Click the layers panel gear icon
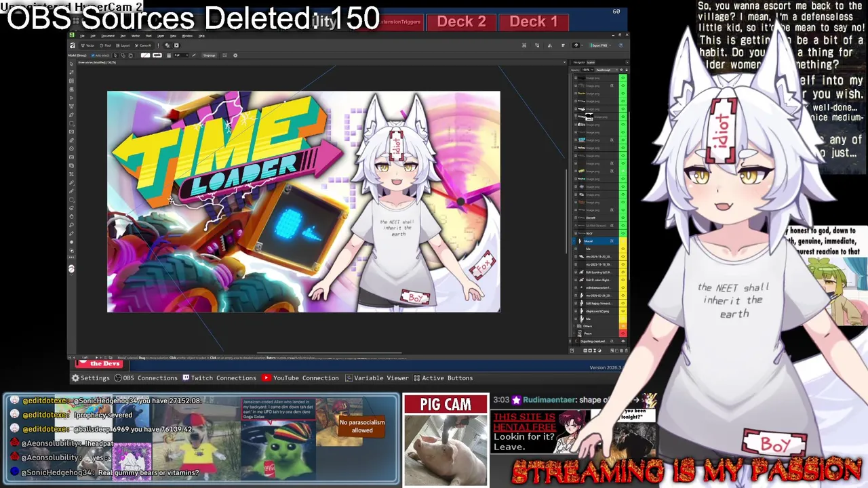 (x=622, y=70)
